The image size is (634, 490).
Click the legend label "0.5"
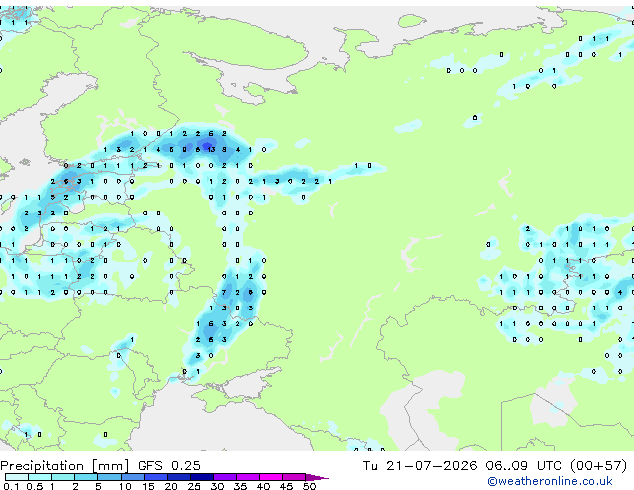pyautogui.click(x=34, y=486)
